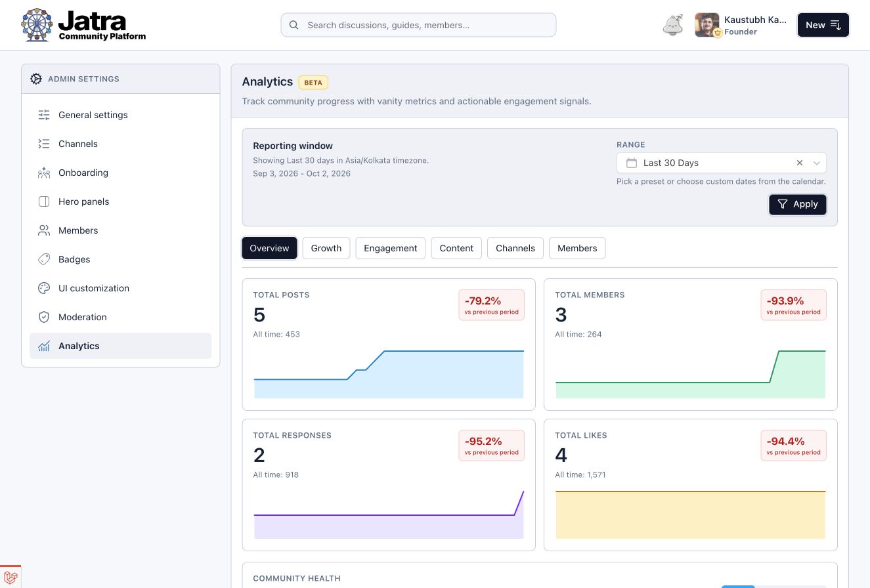Click the Onboarding people icon
This screenshot has height=588, width=870.
[44, 173]
